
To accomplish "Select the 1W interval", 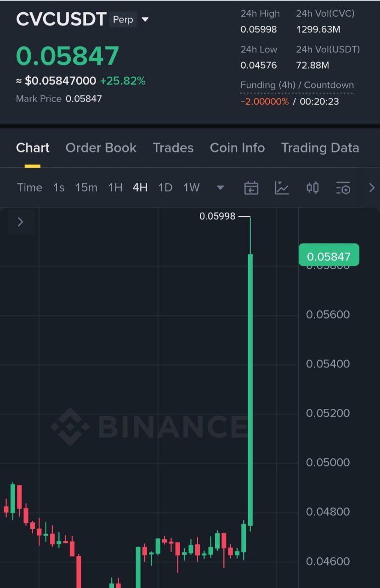I will click(192, 187).
